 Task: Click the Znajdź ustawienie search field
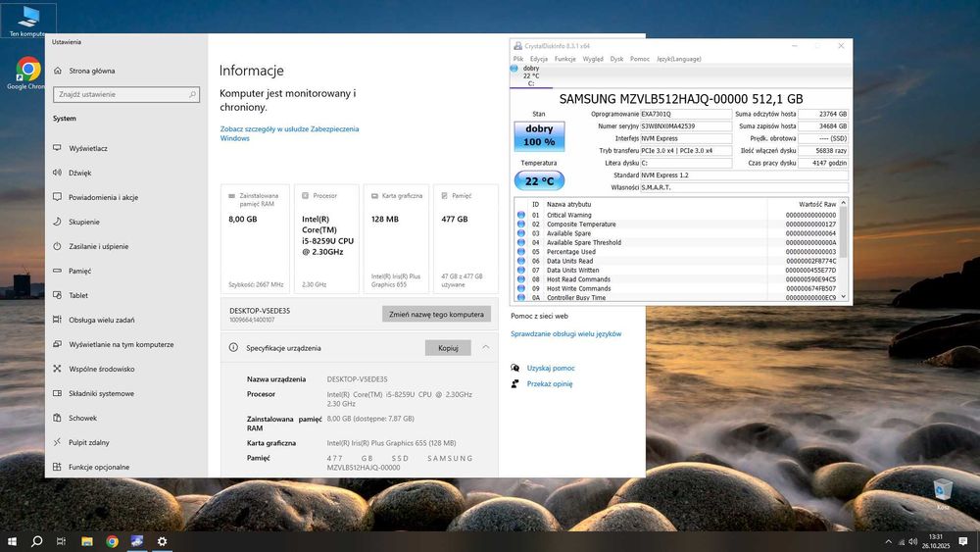click(x=126, y=94)
